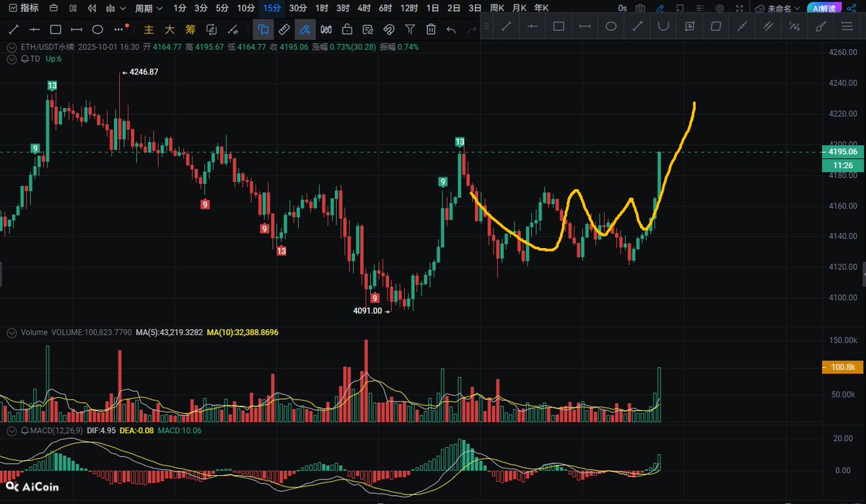Click the delete drawings trash icon
The height and width of the screenshot is (504, 866).
[x=431, y=30]
